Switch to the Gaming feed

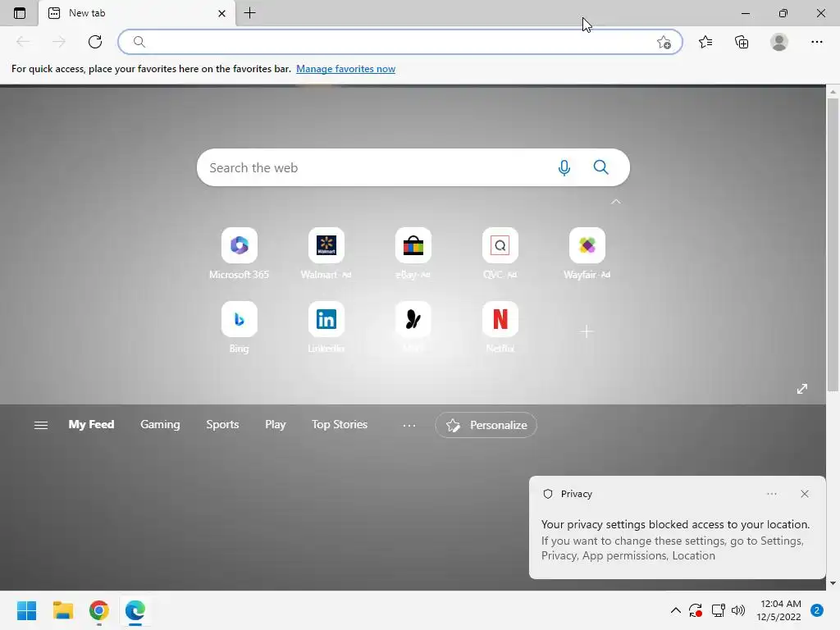coord(160,424)
